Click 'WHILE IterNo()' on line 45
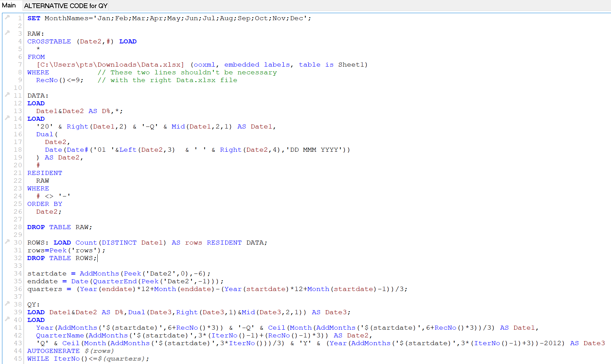Screen dimensions: 611x364 tap(58, 359)
